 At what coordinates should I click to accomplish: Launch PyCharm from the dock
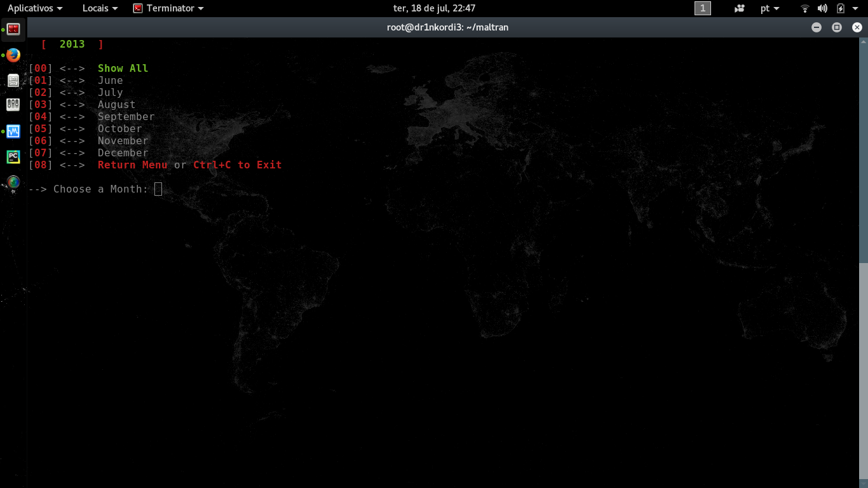click(x=13, y=157)
